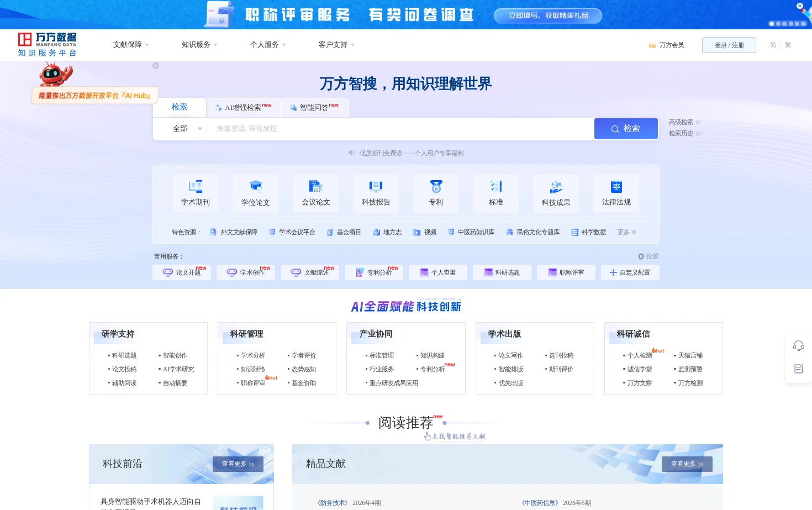Expand the 客户支持 navigation menu

click(x=336, y=45)
